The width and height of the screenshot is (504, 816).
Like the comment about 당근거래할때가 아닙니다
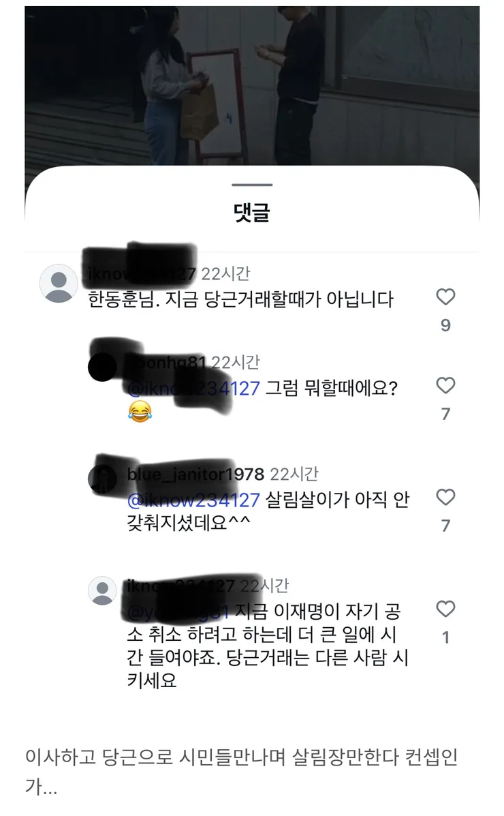pyautogui.click(x=445, y=297)
